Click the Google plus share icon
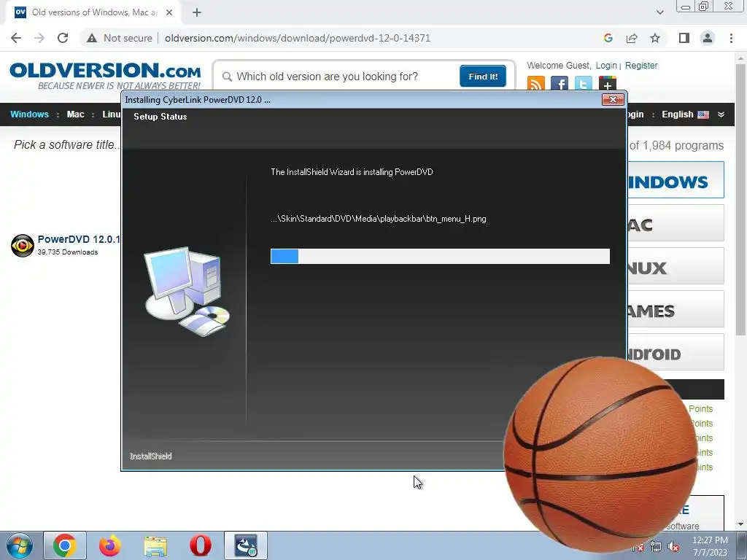Viewport: 747px width, 560px height. [608, 84]
